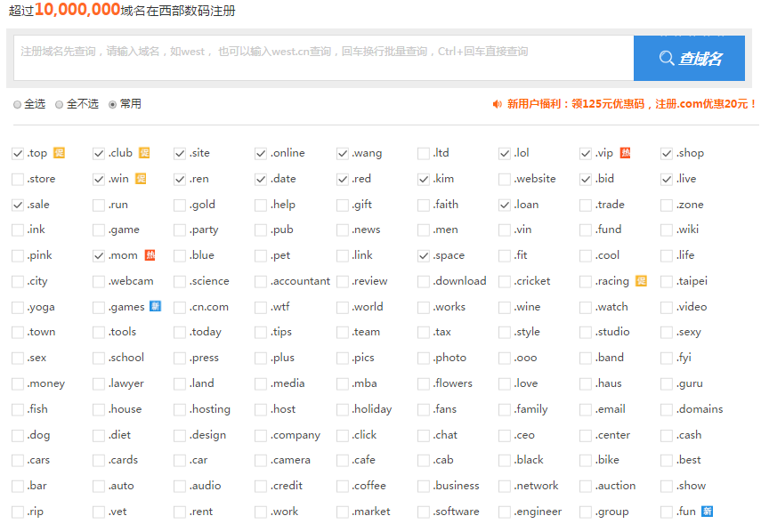
Task: Uncheck the .loan domain checkbox
Action: pyautogui.click(x=505, y=206)
